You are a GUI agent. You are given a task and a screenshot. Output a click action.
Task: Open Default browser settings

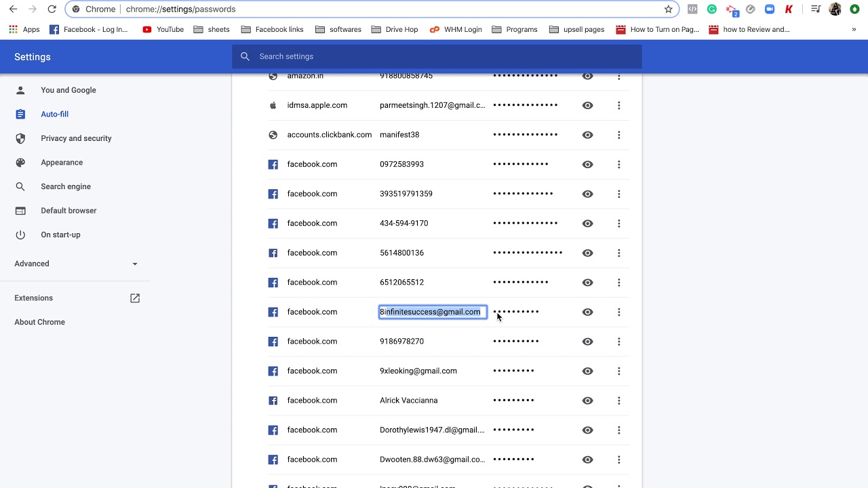tap(68, 211)
